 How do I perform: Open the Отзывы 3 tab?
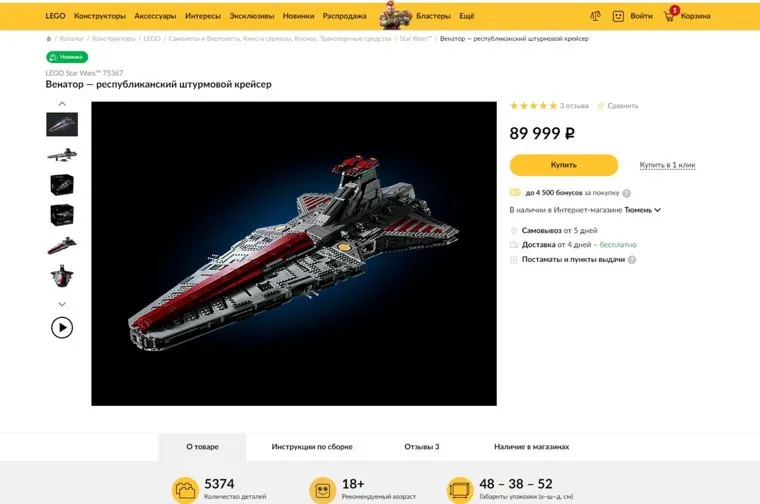[421, 447]
